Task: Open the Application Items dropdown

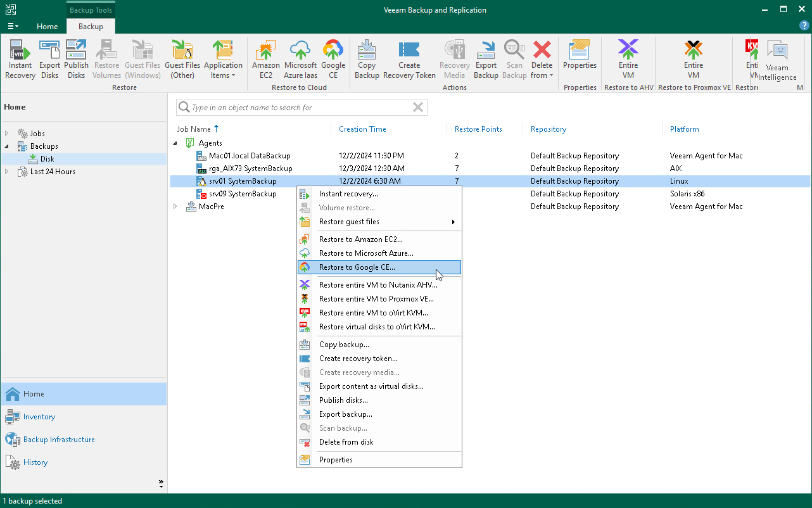Action: coord(223,60)
